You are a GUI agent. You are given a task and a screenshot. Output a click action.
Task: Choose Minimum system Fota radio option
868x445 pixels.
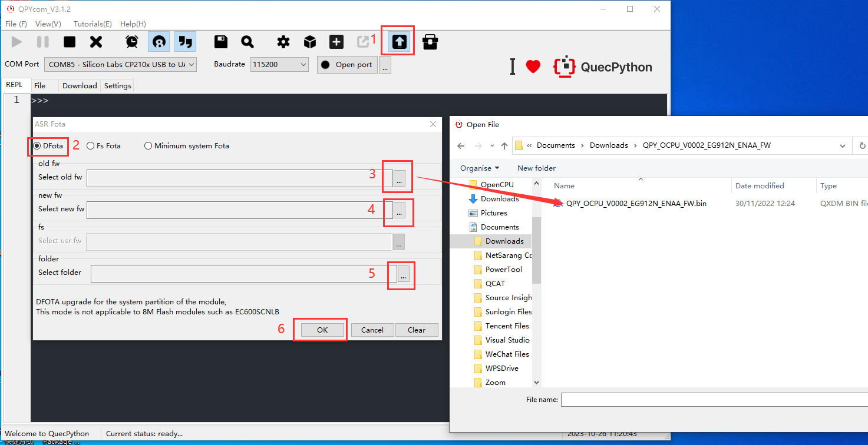point(148,146)
